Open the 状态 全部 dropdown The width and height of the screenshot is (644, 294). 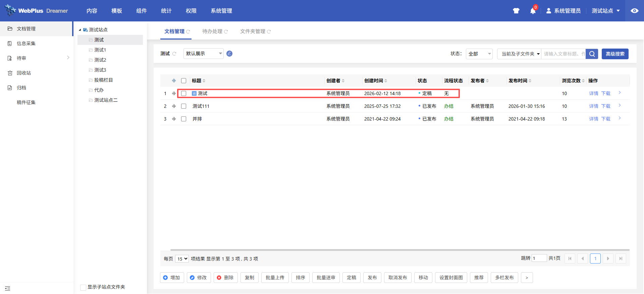click(x=479, y=54)
